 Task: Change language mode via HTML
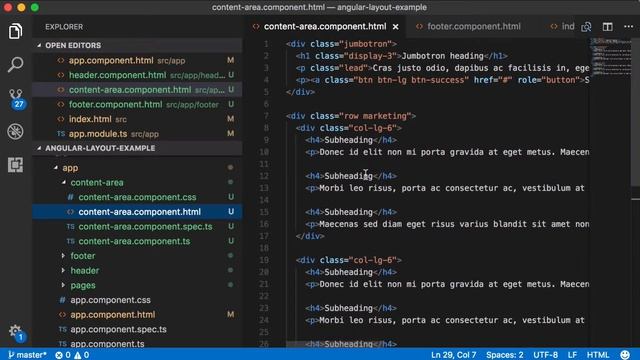(x=598, y=355)
